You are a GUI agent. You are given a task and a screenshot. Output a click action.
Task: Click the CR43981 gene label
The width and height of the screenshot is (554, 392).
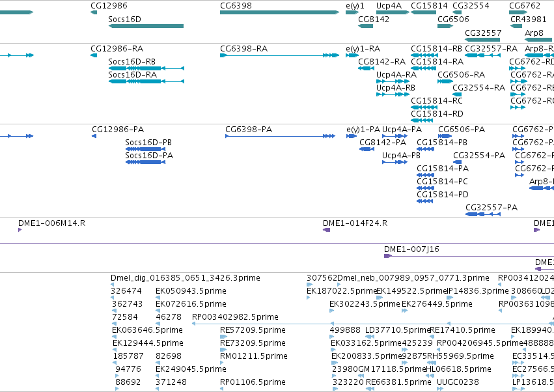coord(528,19)
